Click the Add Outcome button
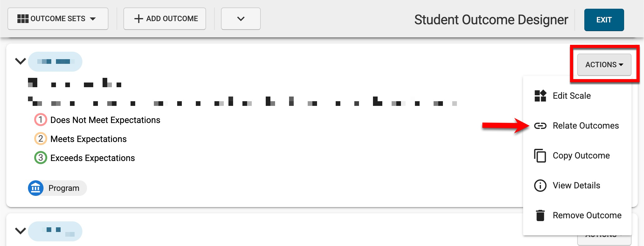644x246 pixels. pos(165,19)
